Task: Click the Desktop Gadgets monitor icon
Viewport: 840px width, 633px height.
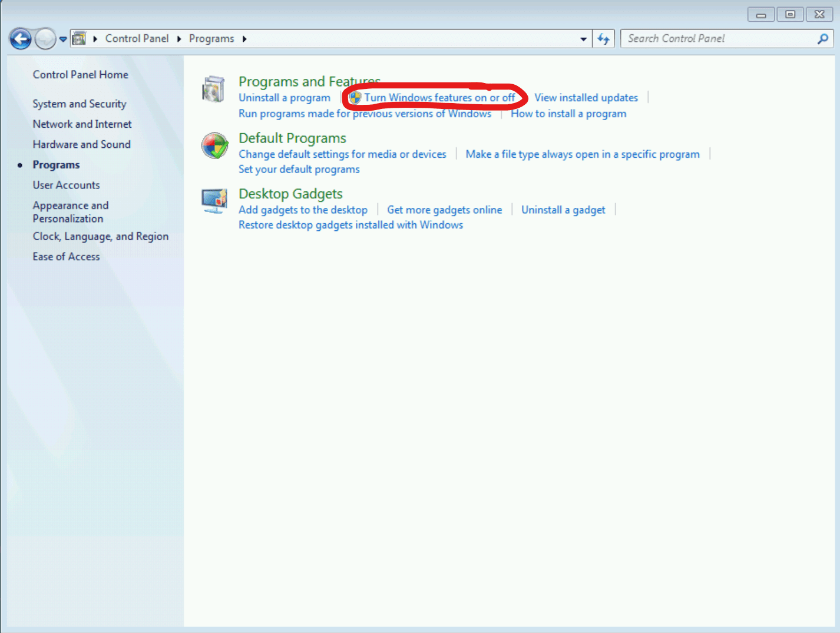Action: pyautogui.click(x=214, y=201)
